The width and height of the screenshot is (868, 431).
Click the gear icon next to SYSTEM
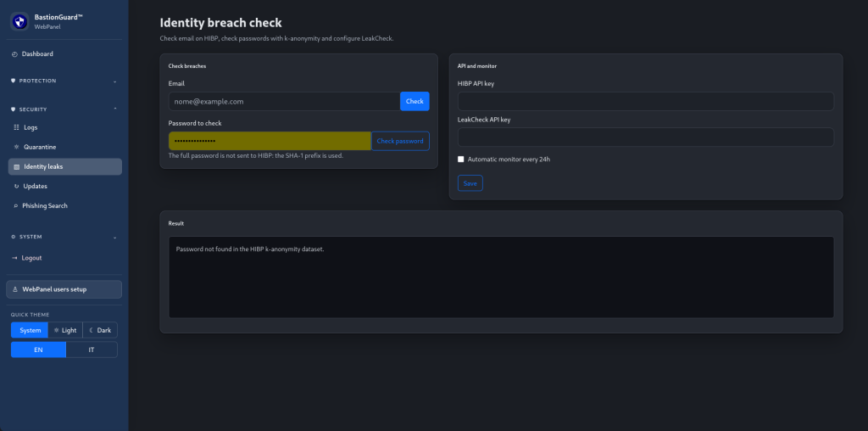(14, 237)
